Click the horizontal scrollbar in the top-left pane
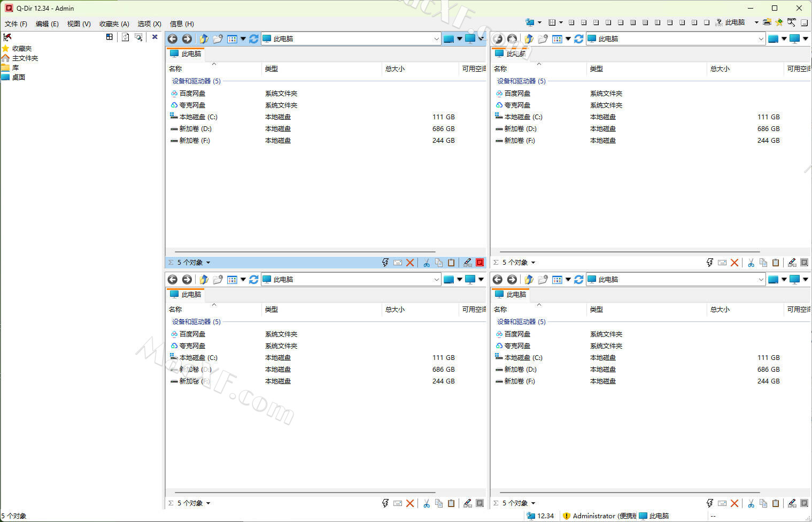Viewport: 812px width, 522px height. [x=305, y=251]
